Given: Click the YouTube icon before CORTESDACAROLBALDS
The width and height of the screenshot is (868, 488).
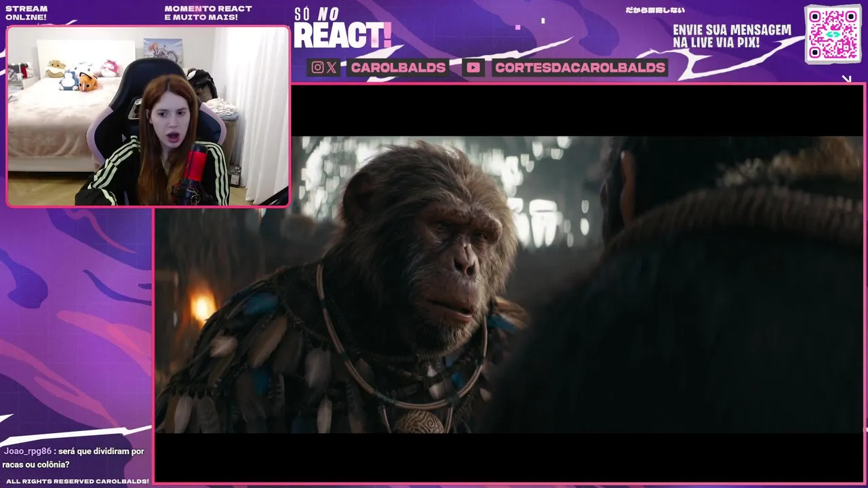Looking at the screenshot, I should coord(473,67).
